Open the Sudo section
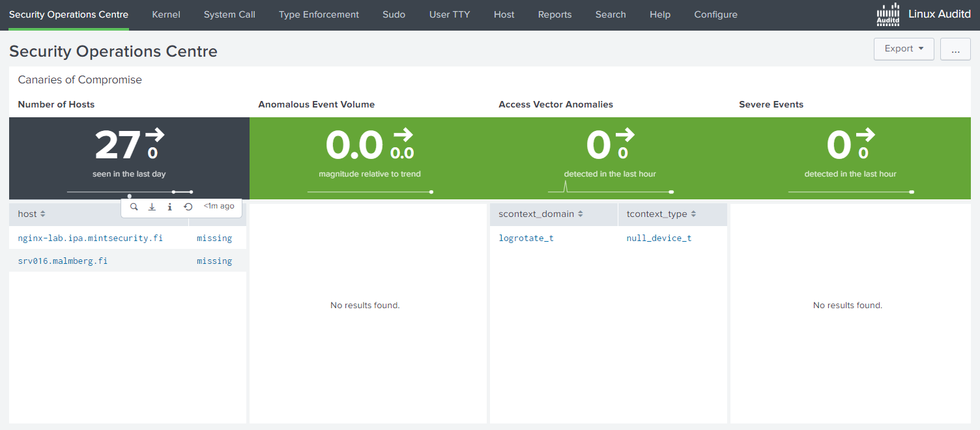 click(394, 14)
